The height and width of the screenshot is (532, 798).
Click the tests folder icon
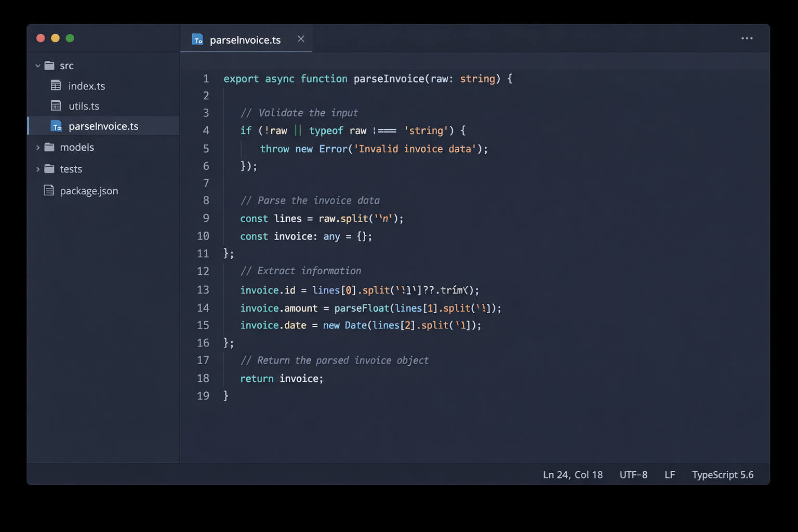click(49, 169)
